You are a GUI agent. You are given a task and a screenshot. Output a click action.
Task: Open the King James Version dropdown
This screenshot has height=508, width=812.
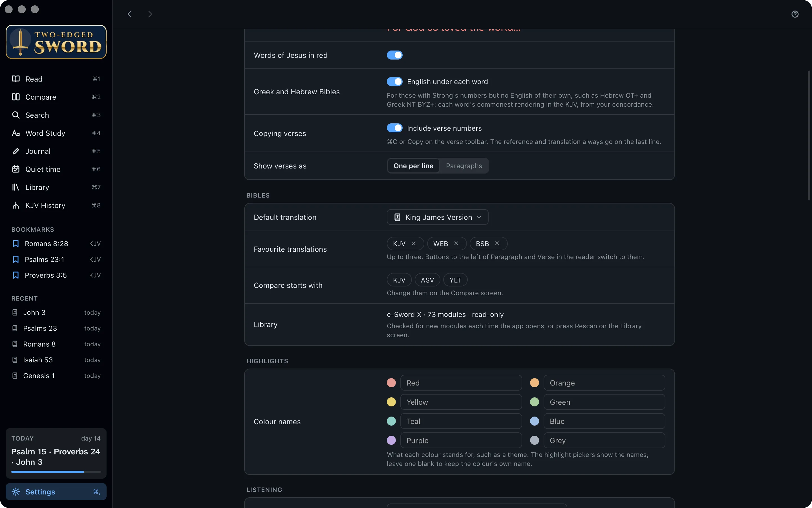(438, 217)
